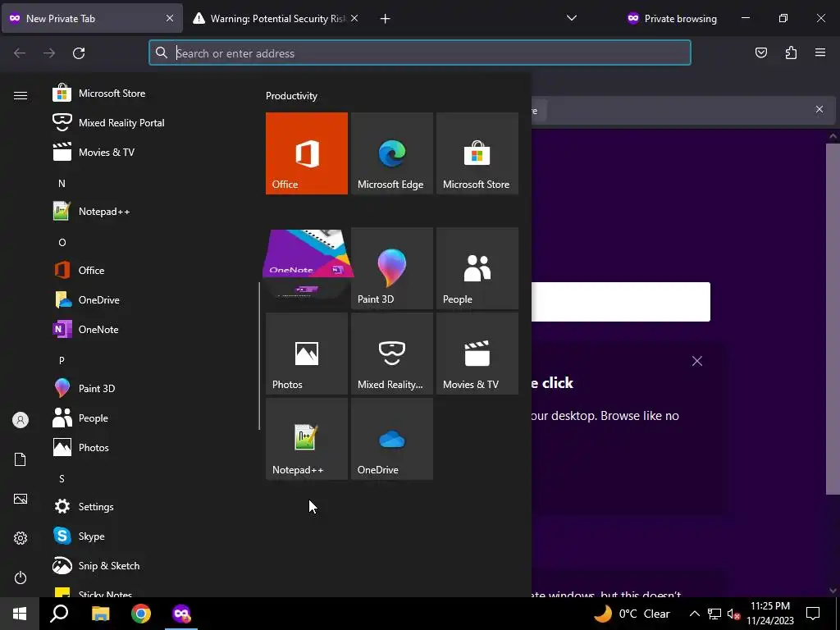Click the letter S section header
The image size is (840, 630).
(62, 479)
